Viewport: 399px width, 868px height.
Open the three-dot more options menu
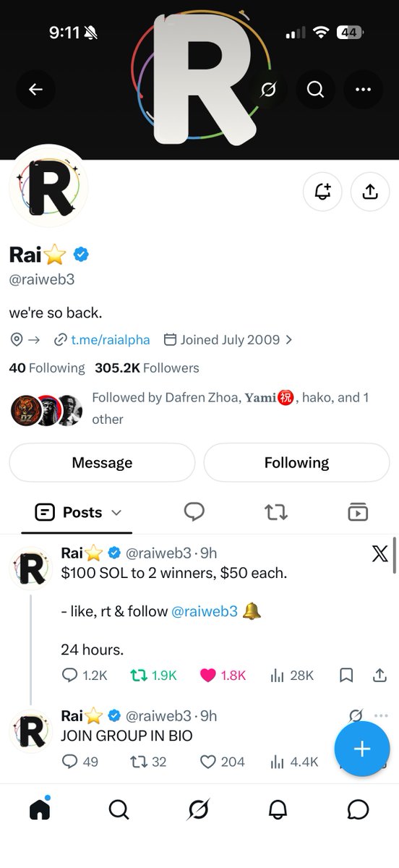(x=363, y=90)
